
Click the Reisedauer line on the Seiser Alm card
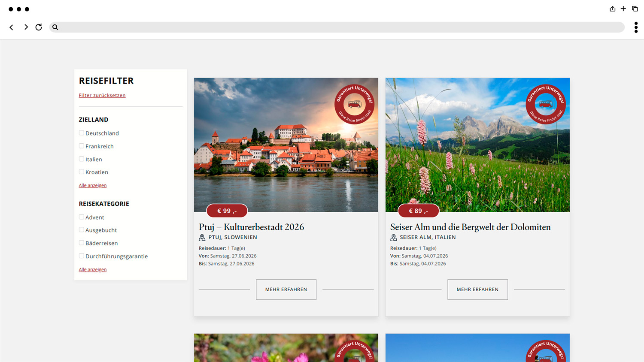[413, 248]
